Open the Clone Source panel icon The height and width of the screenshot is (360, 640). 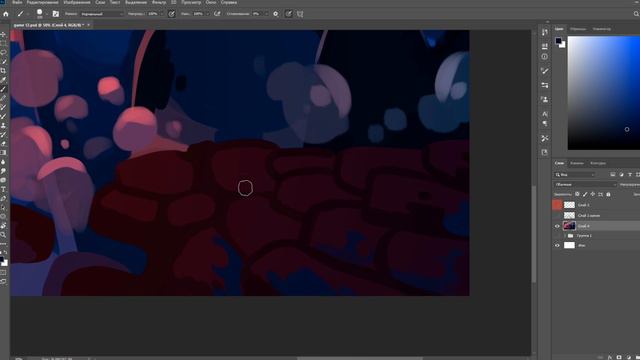pos(544,99)
